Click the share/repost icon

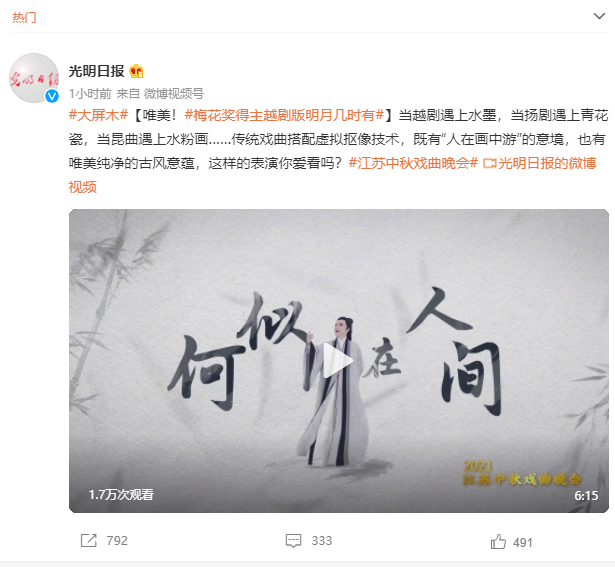click(x=89, y=540)
